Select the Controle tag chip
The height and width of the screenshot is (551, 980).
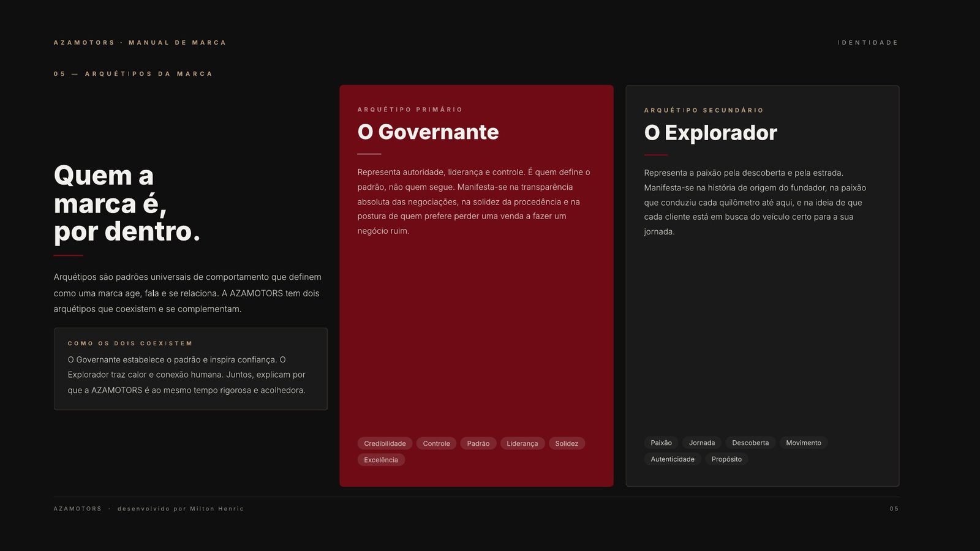(436, 443)
